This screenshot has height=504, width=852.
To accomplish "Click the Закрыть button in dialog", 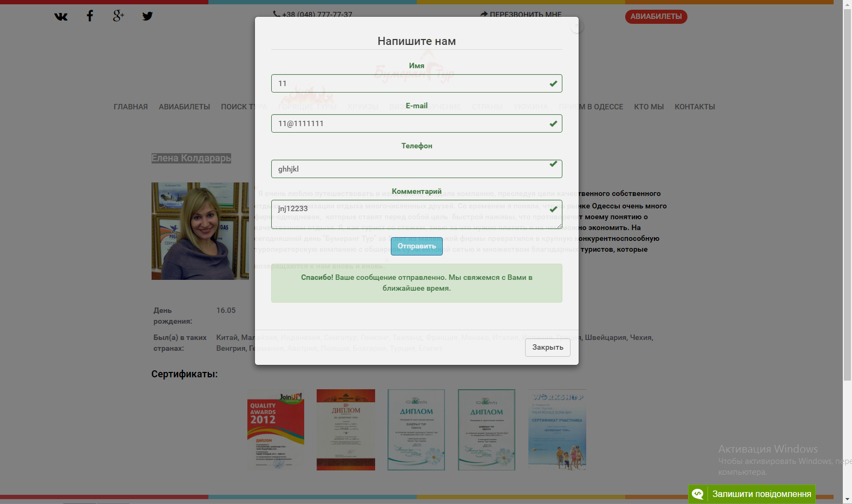I will pyautogui.click(x=547, y=348).
